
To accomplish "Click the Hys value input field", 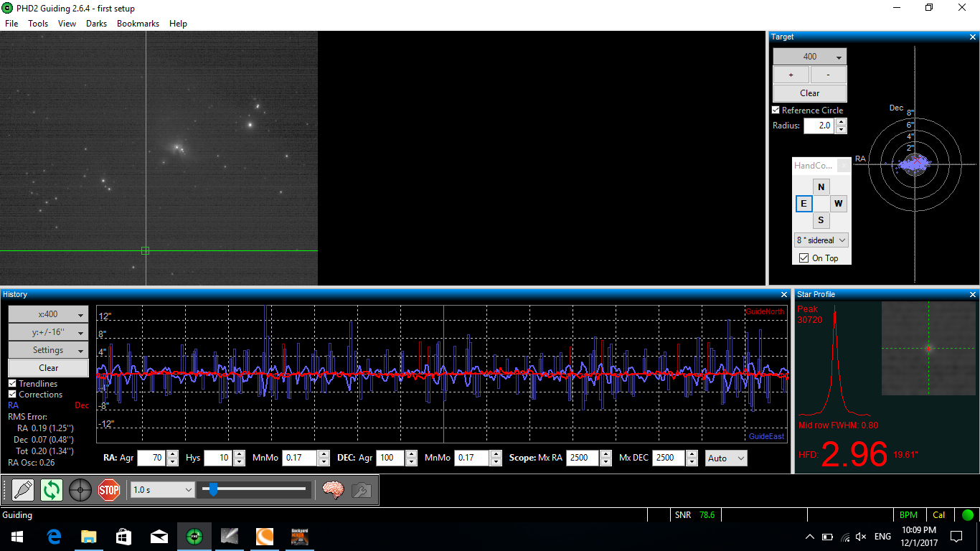I will coord(218,458).
